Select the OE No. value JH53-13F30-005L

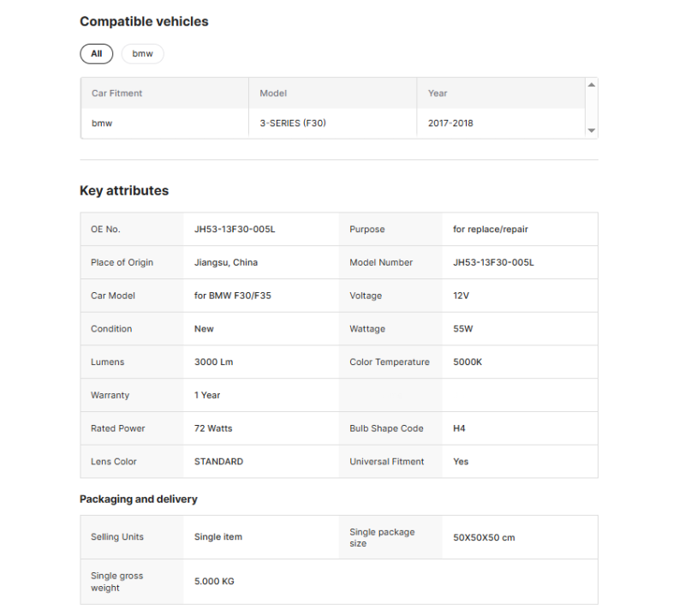(x=235, y=229)
